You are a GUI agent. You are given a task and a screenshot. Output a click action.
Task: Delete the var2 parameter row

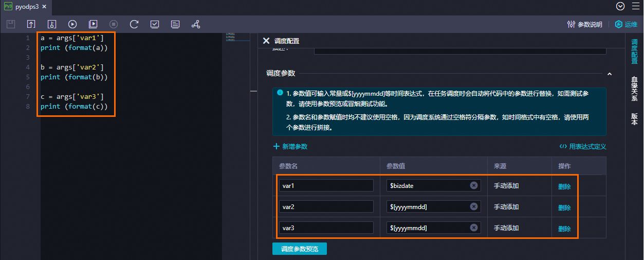coord(564,207)
